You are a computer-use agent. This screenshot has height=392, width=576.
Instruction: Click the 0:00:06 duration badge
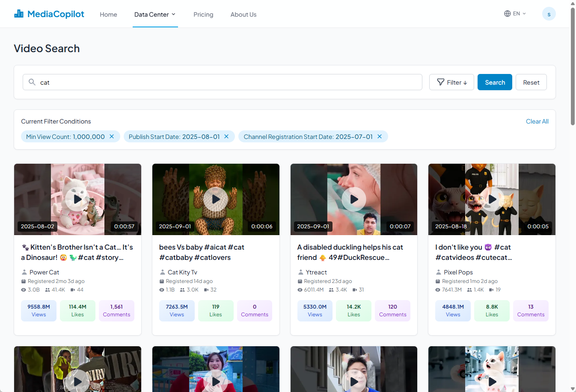point(262,226)
